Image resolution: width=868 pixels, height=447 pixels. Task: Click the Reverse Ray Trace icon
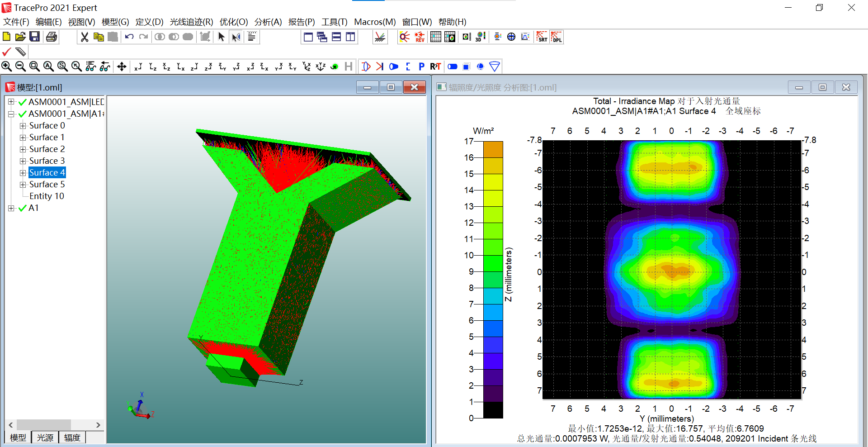click(x=420, y=37)
